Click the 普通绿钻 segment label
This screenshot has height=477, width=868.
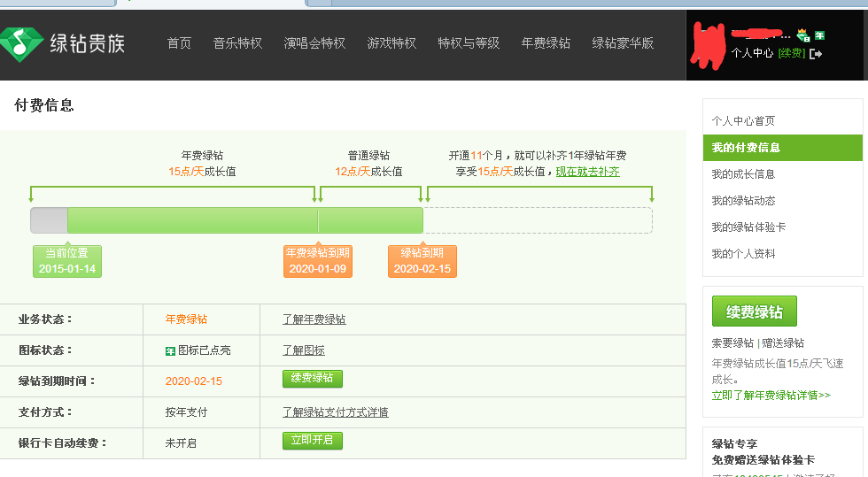(x=368, y=156)
